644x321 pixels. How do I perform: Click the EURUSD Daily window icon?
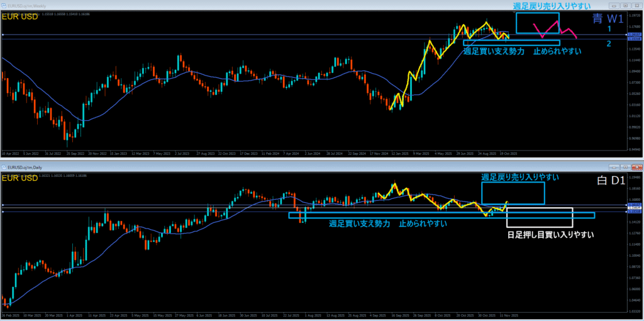4,167
